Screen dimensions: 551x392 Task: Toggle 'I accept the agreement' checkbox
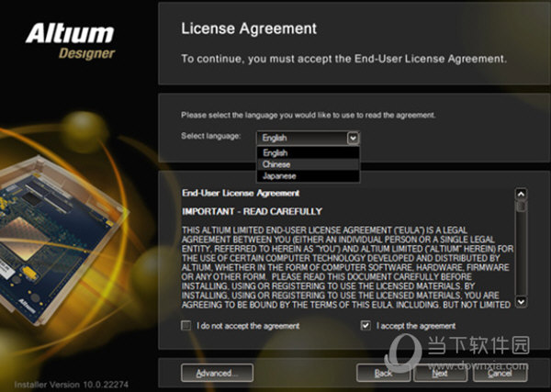point(365,326)
